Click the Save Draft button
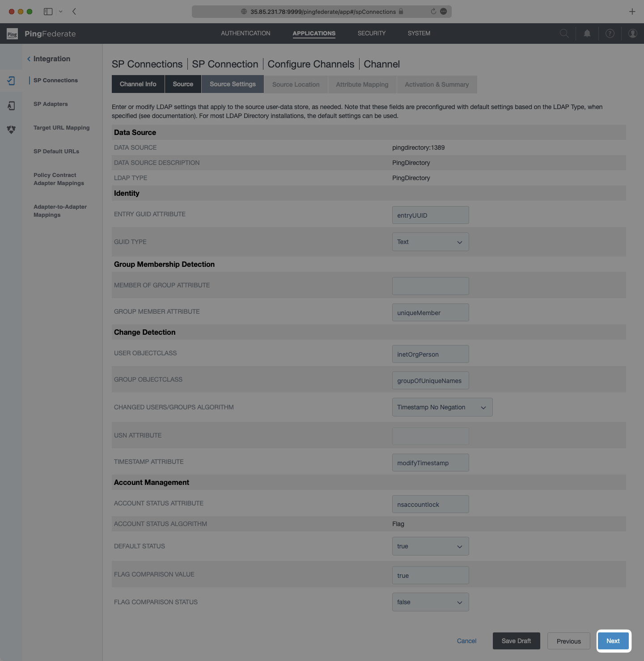 pos(516,641)
